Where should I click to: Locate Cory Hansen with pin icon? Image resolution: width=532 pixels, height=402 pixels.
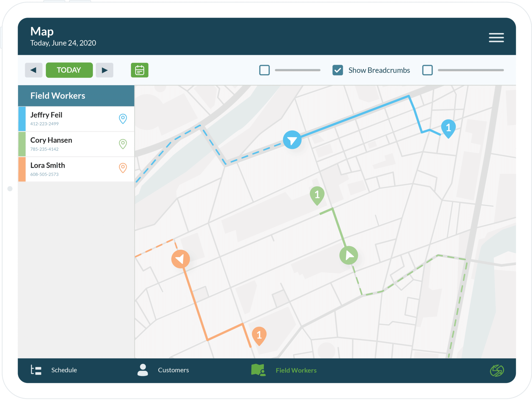[x=123, y=144]
